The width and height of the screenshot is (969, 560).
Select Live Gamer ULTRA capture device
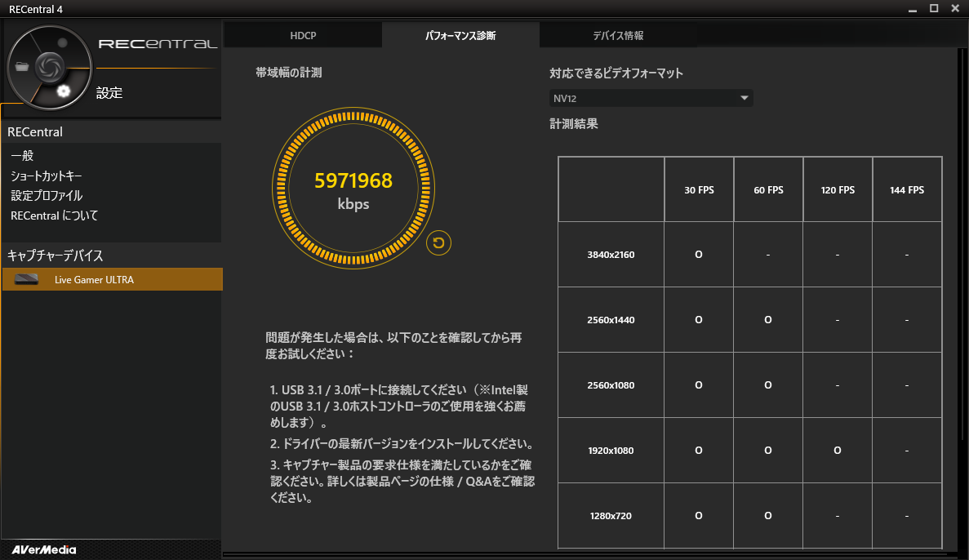[x=113, y=279]
